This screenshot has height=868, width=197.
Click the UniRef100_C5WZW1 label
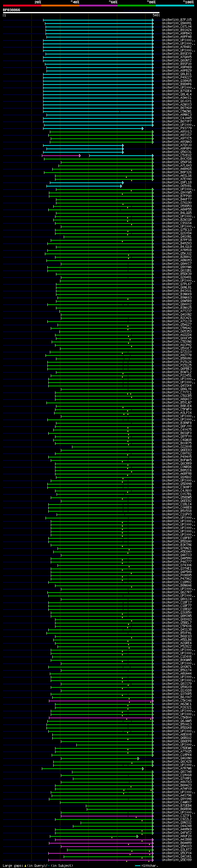(177, 111)
